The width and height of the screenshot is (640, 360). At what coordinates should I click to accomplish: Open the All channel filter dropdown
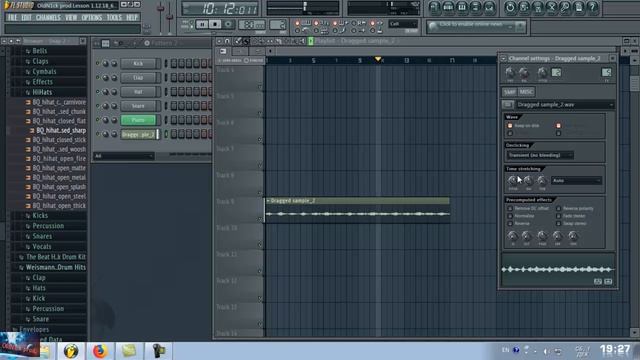(124, 156)
